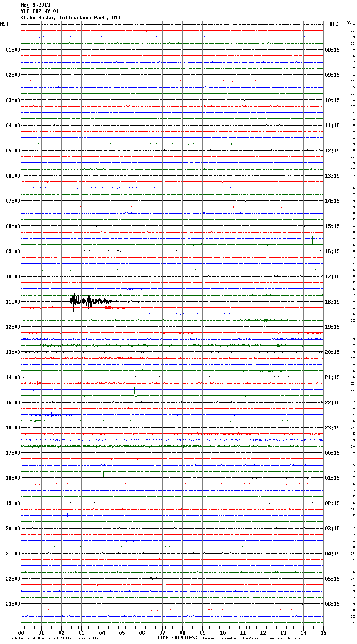This screenshot has width=357, height=644.
Task: Select the 08:00 MST row label
Action: click(x=13, y=226)
